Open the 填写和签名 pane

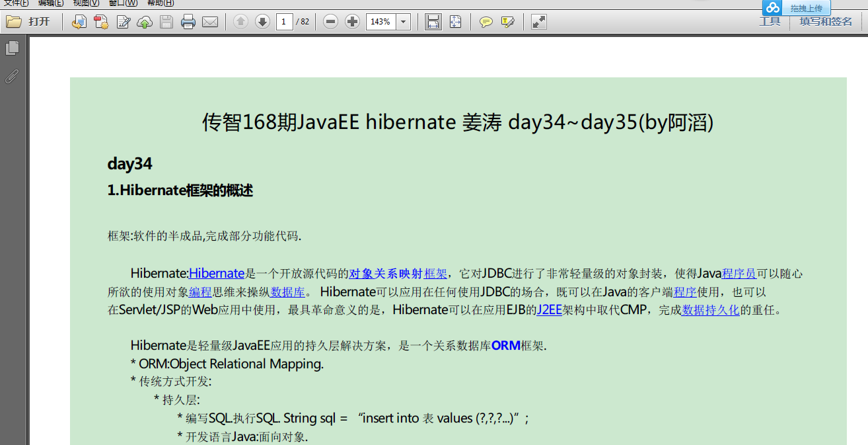826,21
